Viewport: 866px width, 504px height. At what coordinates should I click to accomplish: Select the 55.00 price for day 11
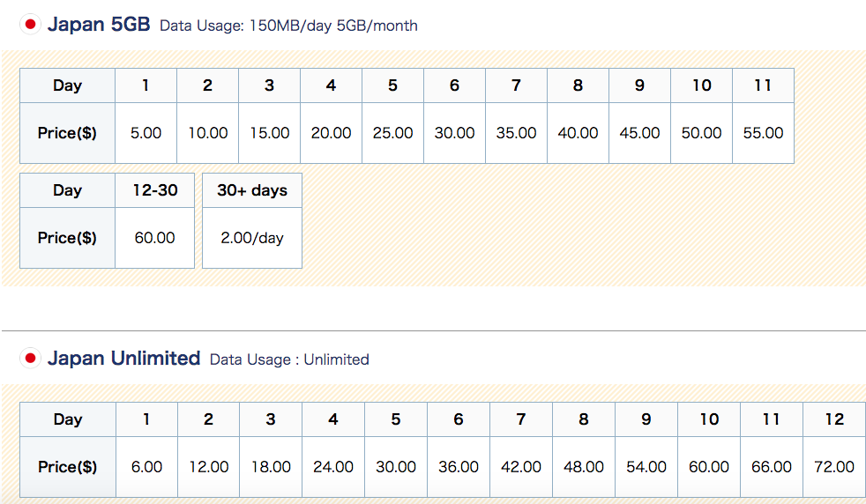764,133
